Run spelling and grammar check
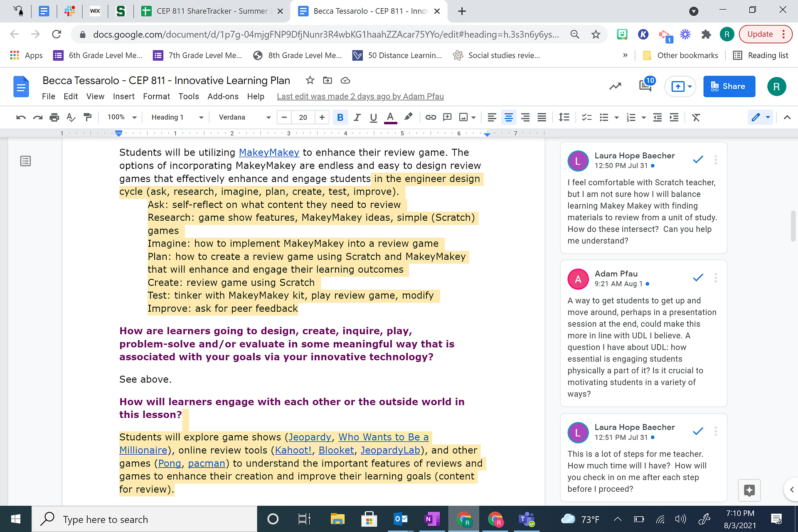Viewport: 798px width, 532px height. click(71, 118)
